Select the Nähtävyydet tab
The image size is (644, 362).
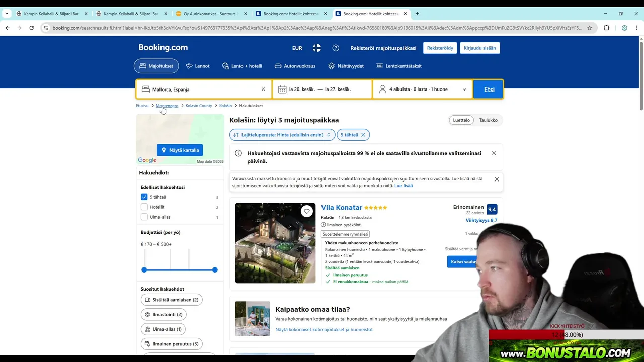(346, 66)
